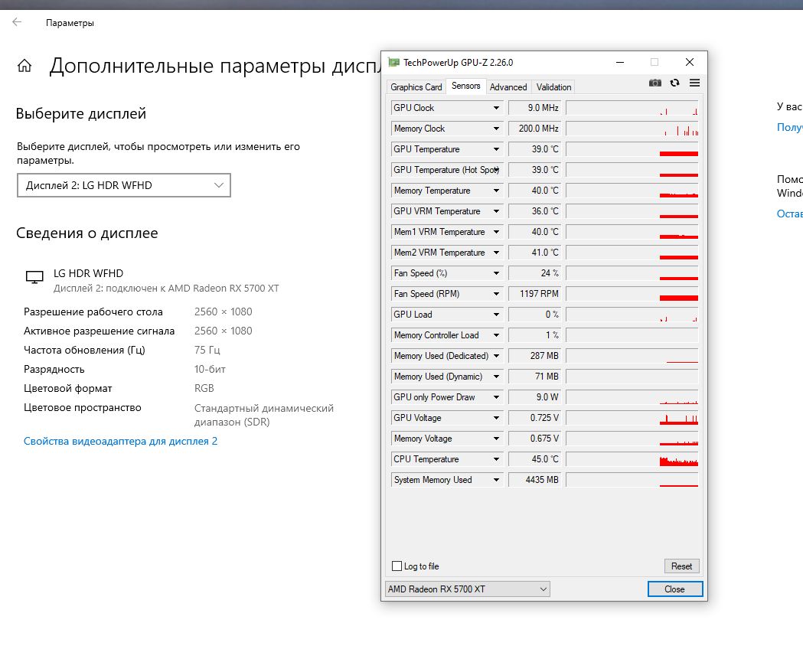Enable Log to file checkbox
This screenshot has width=803, height=672.
[397, 566]
